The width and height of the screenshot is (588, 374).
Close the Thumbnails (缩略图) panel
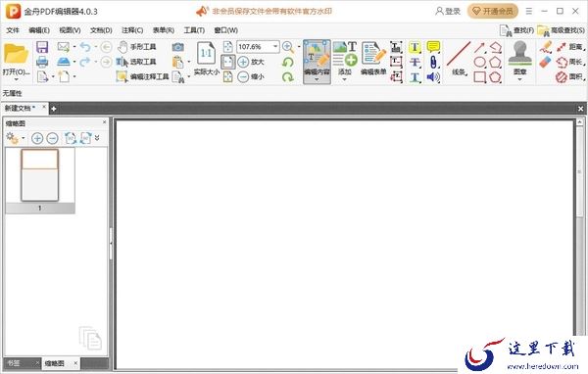click(x=104, y=122)
